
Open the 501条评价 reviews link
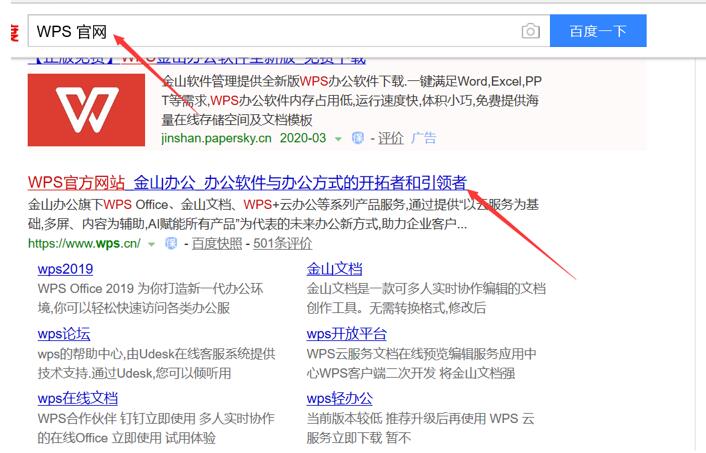click(282, 244)
